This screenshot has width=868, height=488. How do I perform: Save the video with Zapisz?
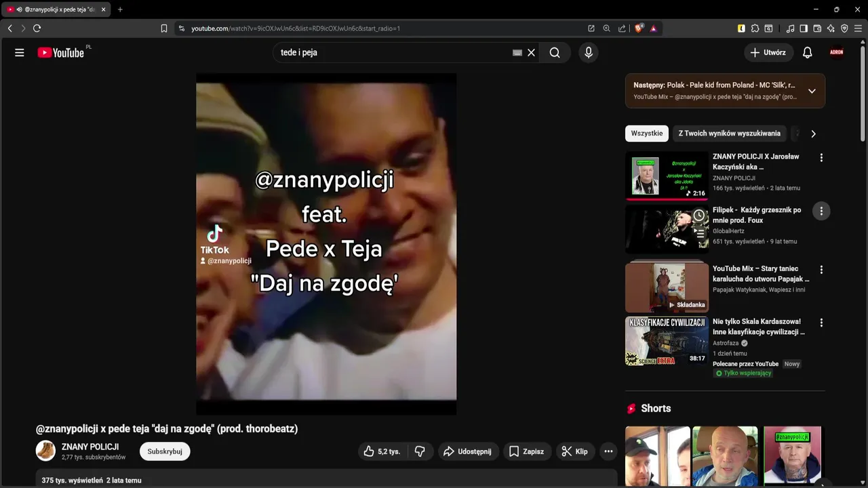point(527,451)
